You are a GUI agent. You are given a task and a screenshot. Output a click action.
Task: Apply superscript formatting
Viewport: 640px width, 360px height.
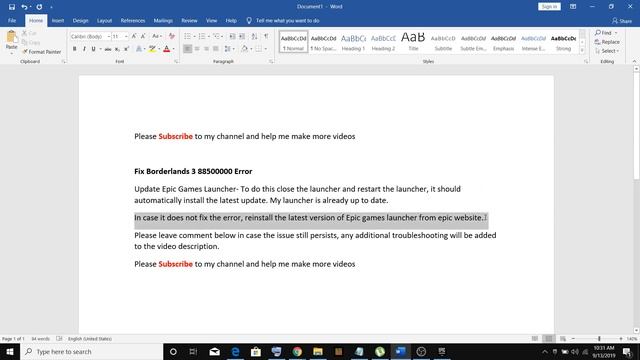(x=126, y=49)
